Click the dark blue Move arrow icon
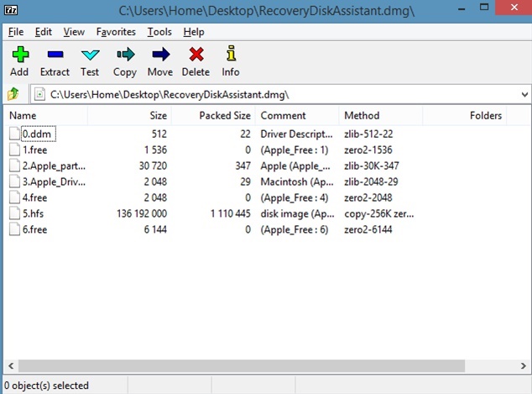 tap(161, 55)
